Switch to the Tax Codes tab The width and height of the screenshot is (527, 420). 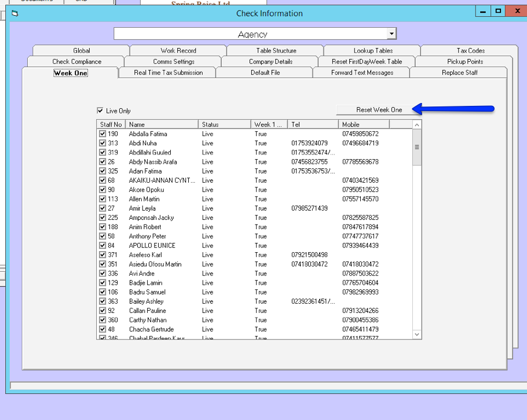(470, 50)
